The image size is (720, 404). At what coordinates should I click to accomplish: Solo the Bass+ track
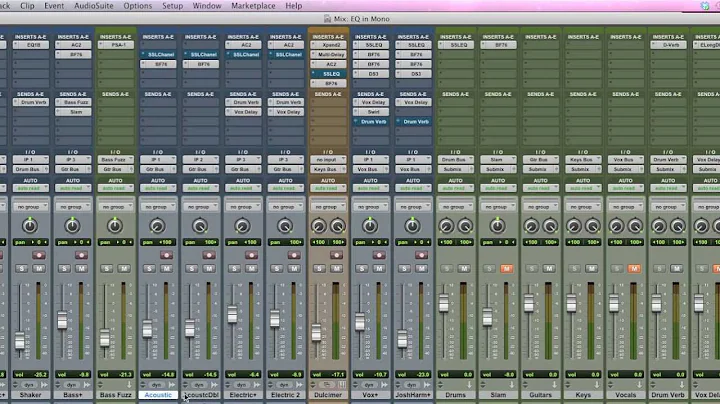point(64,269)
